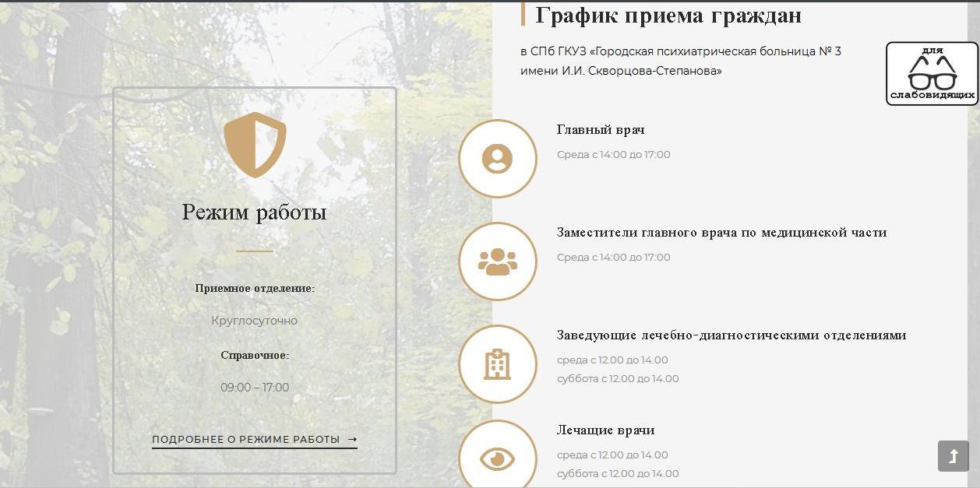Select Заместители главного врача по медицинской части
Image resolution: width=980 pixels, height=488 pixels.
(721, 233)
